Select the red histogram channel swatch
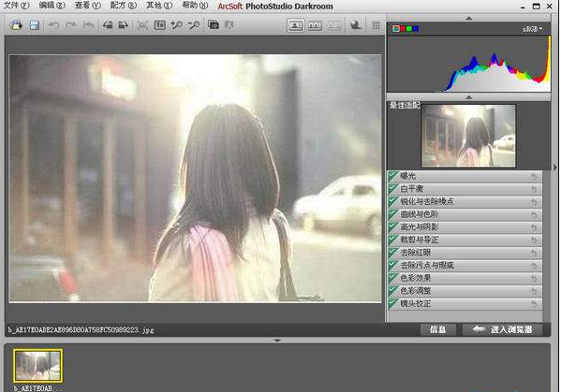This screenshot has width=561, height=392. pyautogui.click(x=404, y=29)
